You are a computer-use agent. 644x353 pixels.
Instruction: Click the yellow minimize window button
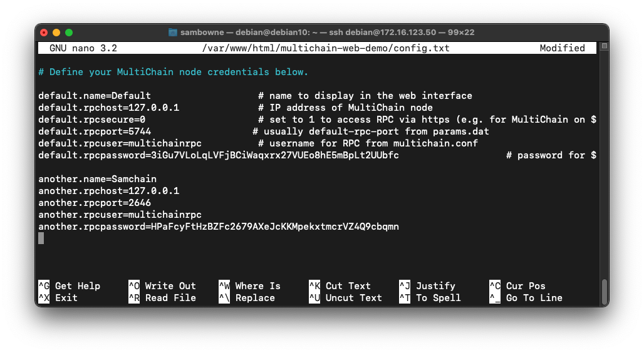56,33
